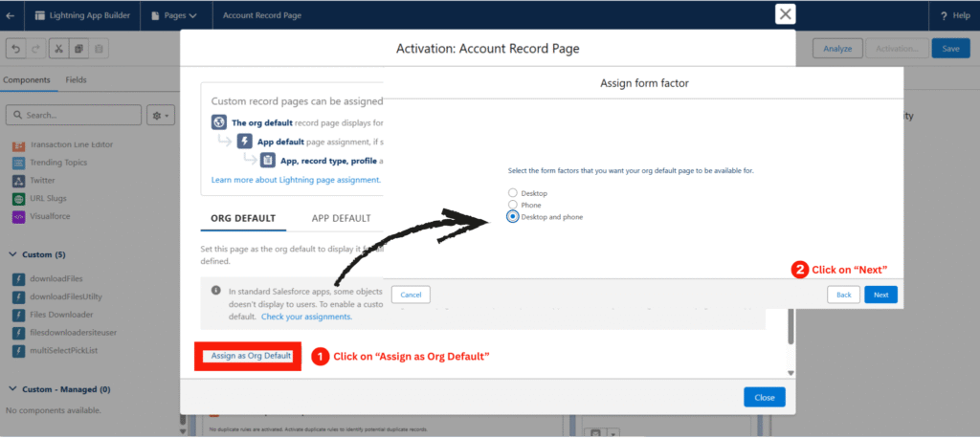This screenshot has width=980, height=438.
Task: Select the Desktop radio option
Action: [x=513, y=193]
